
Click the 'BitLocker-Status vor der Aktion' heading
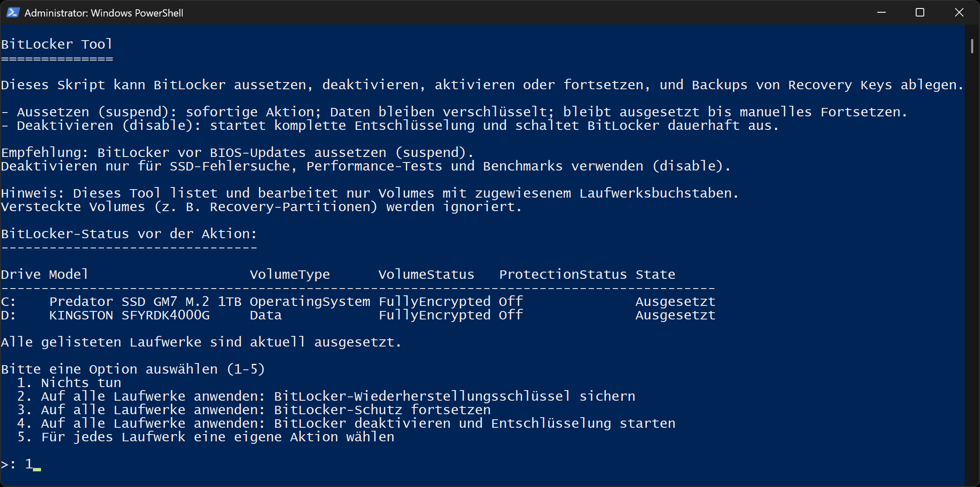coord(129,233)
